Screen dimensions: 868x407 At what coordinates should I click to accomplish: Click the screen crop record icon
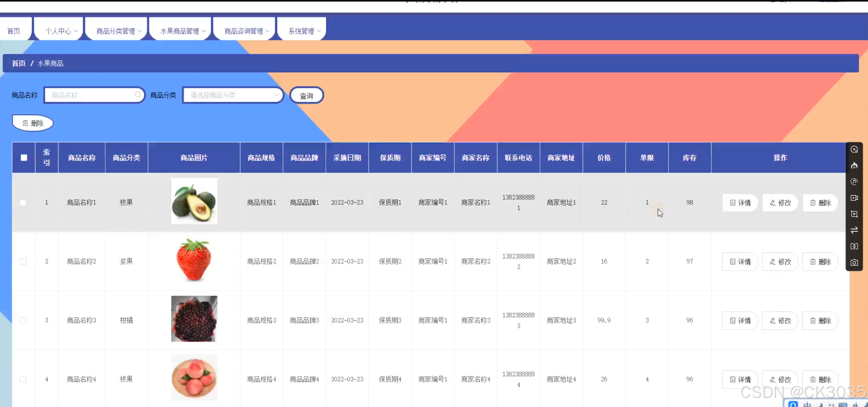pos(854,214)
